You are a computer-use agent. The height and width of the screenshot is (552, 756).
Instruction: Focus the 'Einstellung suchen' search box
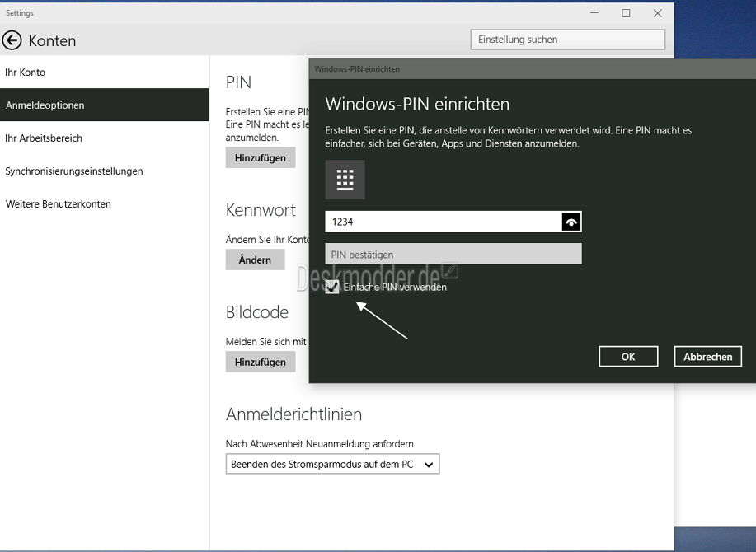(x=568, y=40)
